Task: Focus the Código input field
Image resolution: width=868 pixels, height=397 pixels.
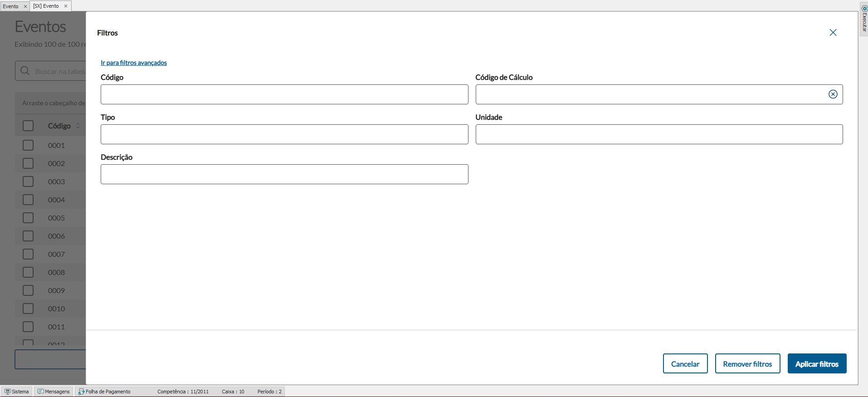Action: coord(284,94)
